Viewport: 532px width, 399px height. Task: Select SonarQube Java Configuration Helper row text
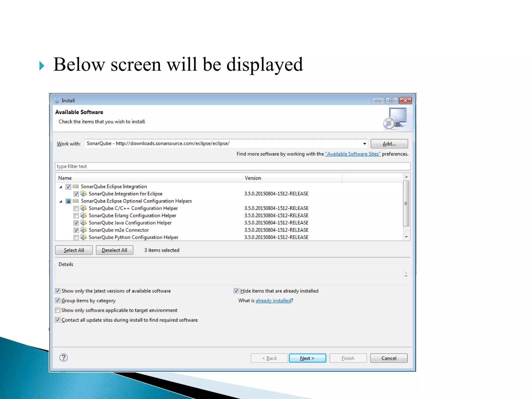click(x=130, y=223)
